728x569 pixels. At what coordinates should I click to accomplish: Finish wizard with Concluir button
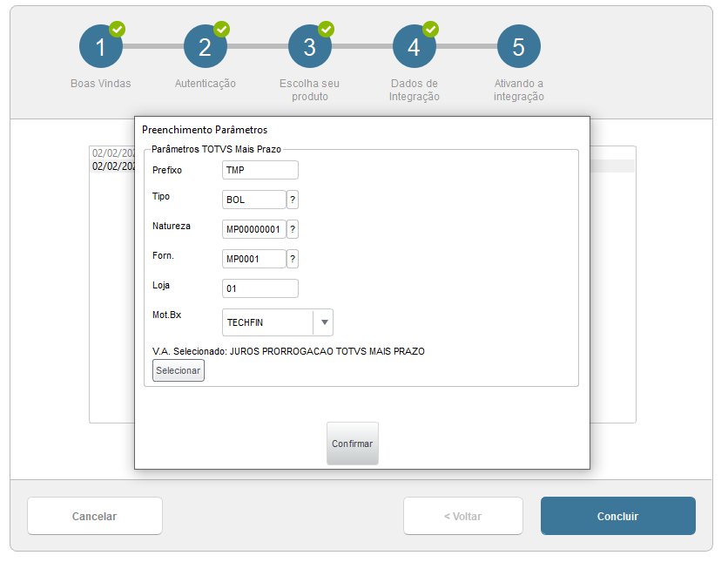click(618, 516)
